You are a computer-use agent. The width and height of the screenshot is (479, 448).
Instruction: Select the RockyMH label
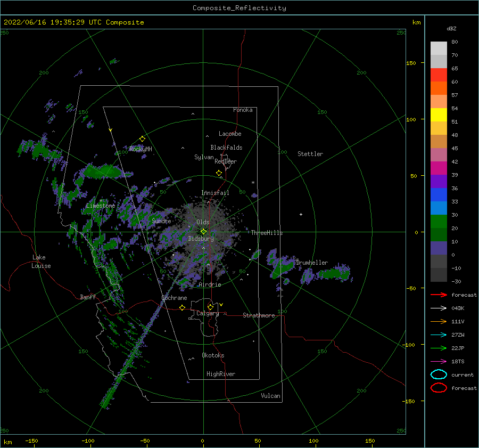(141, 149)
